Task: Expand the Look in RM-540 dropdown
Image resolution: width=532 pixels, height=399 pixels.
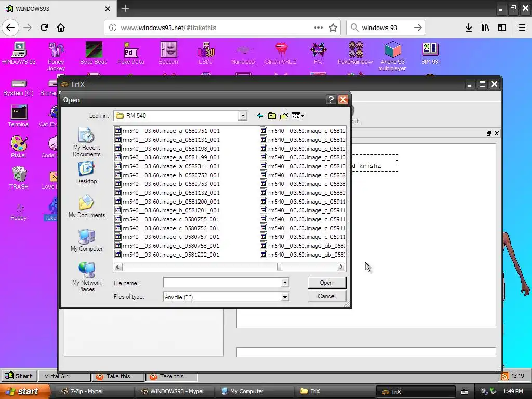Action: (x=243, y=116)
